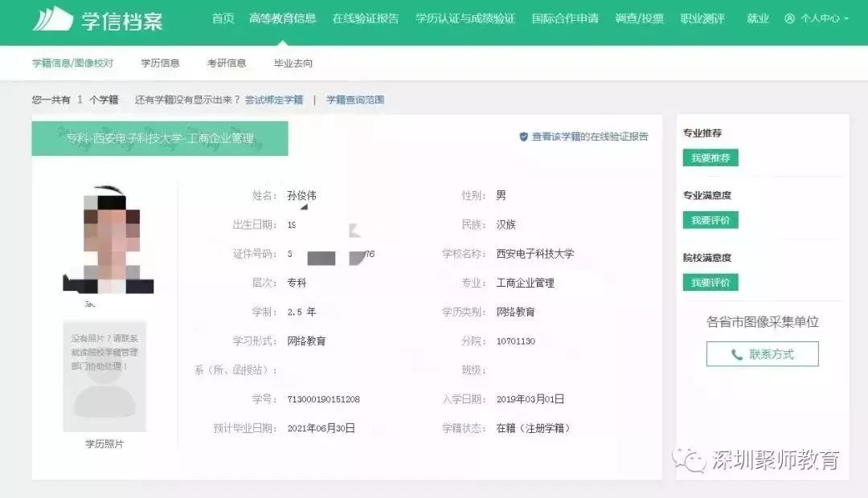This screenshot has height=498, width=868.
Task: Open the 学籍查询范围 link
Action: tap(355, 100)
